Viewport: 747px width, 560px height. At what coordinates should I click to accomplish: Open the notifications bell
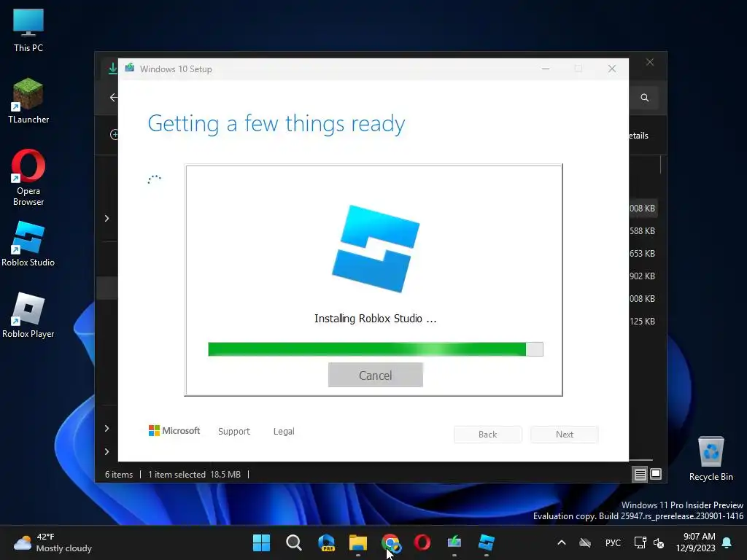[x=727, y=542]
